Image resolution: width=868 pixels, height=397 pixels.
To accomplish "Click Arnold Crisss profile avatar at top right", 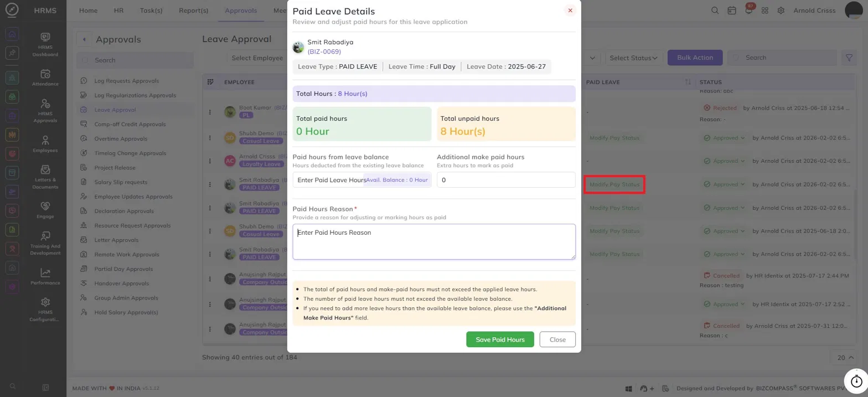I will (855, 11).
